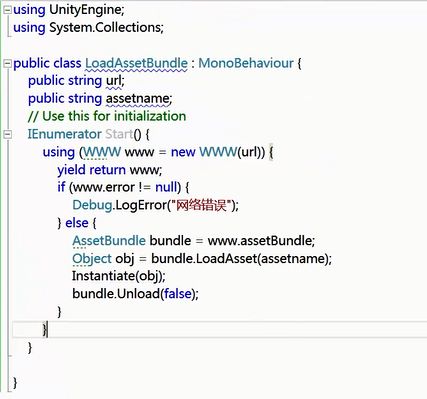Click the IEnumerator return type
The height and width of the screenshot is (399, 427).
coord(64,134)
